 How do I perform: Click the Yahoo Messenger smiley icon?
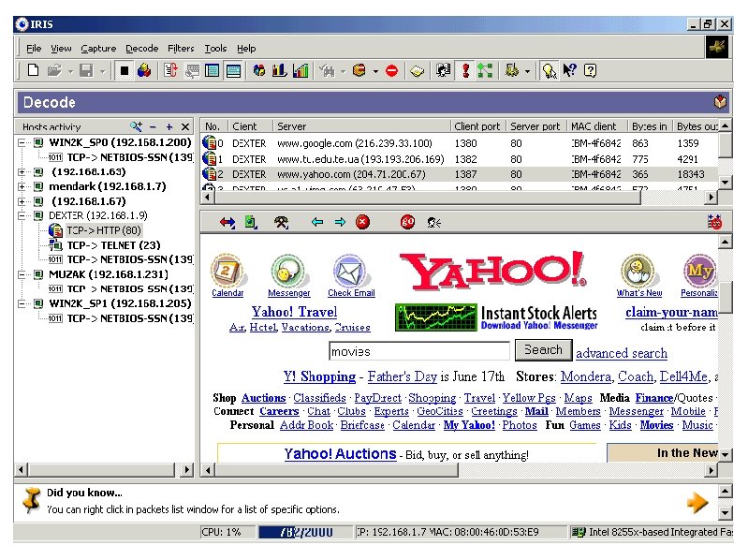[x=287, y=271]
